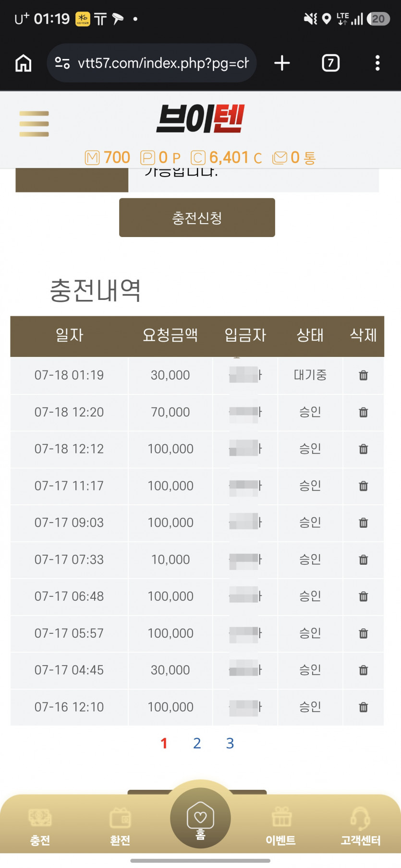Screen dimensions: 401x868
Task: Go to page 3 of charge history
Action: coord(230,743)
